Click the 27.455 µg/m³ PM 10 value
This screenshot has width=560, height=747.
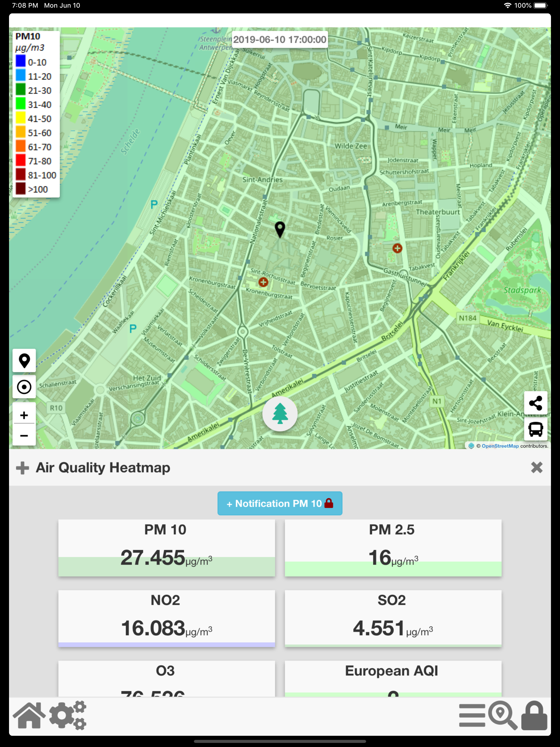[x=167, y=558]
